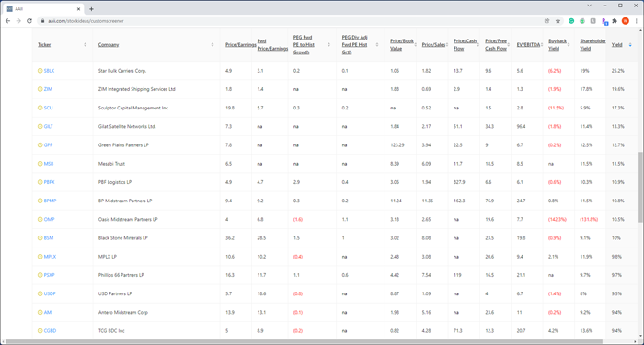Open the SBLK ticker link
The image size is (644, 345).
pos(49,71)
